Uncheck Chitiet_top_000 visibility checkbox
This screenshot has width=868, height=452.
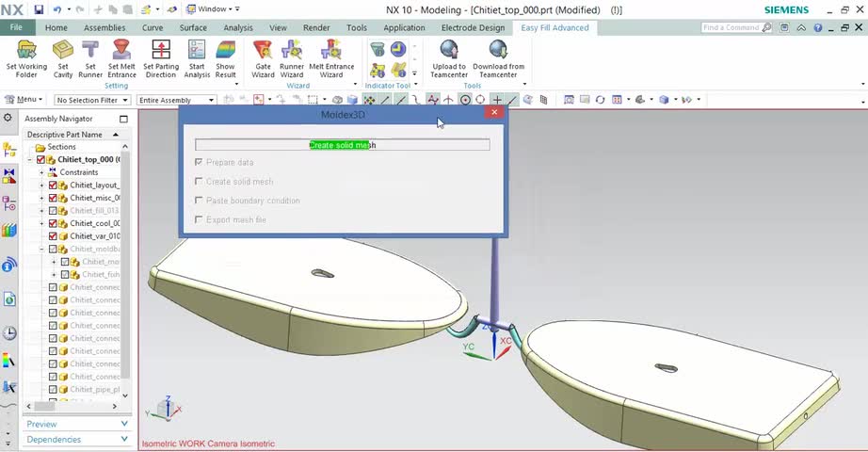click(41, 159)
